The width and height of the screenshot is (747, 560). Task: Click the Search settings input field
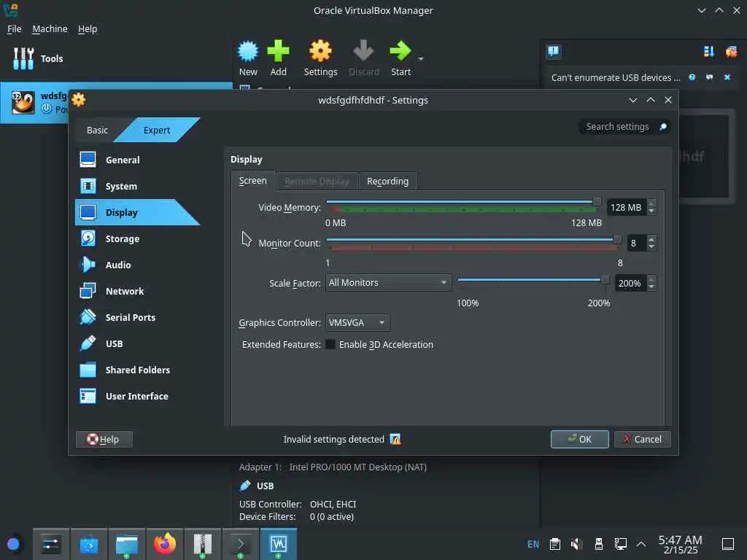(617, 127)
